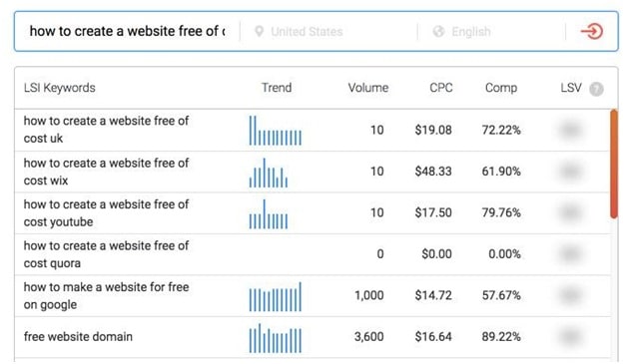Click CPC value $16.64
This screenshot has width=627, height=364.
[x=433, y=336]
